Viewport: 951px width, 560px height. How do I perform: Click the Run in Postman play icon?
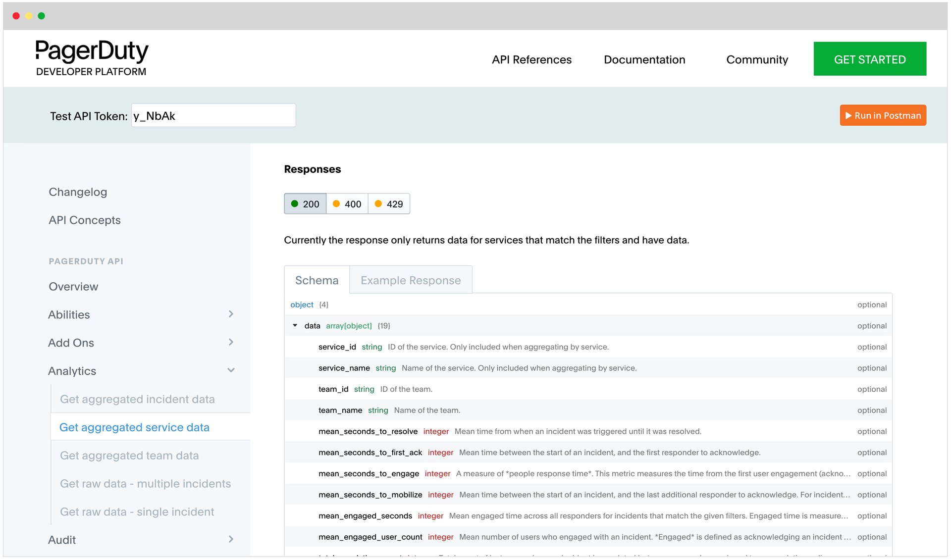848,115
